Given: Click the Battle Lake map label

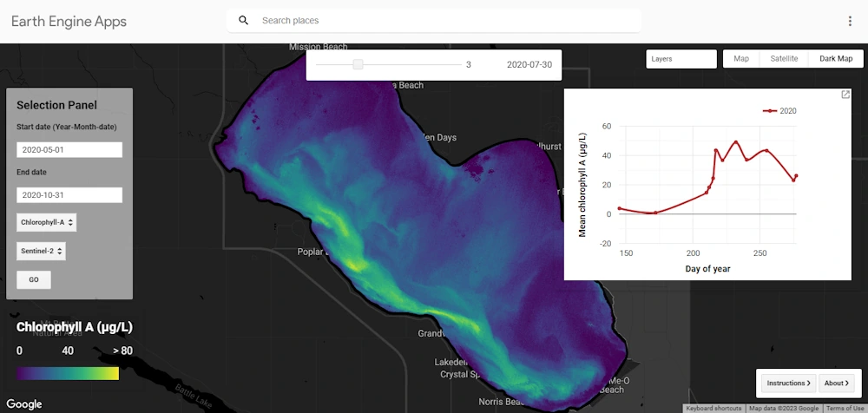Looking at the screenshot, I should coord(194,396).
